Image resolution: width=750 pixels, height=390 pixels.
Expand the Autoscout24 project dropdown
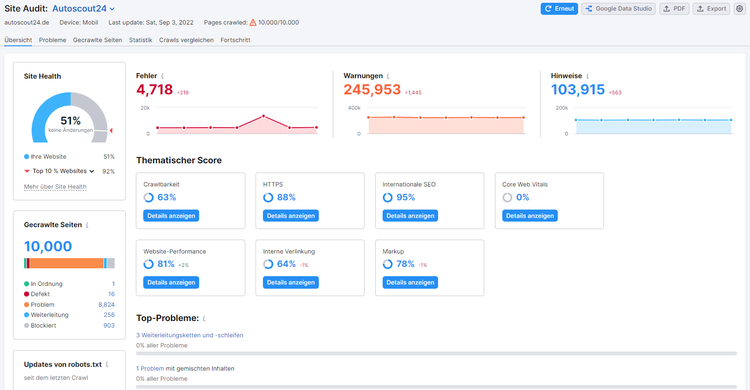point(84,9)
